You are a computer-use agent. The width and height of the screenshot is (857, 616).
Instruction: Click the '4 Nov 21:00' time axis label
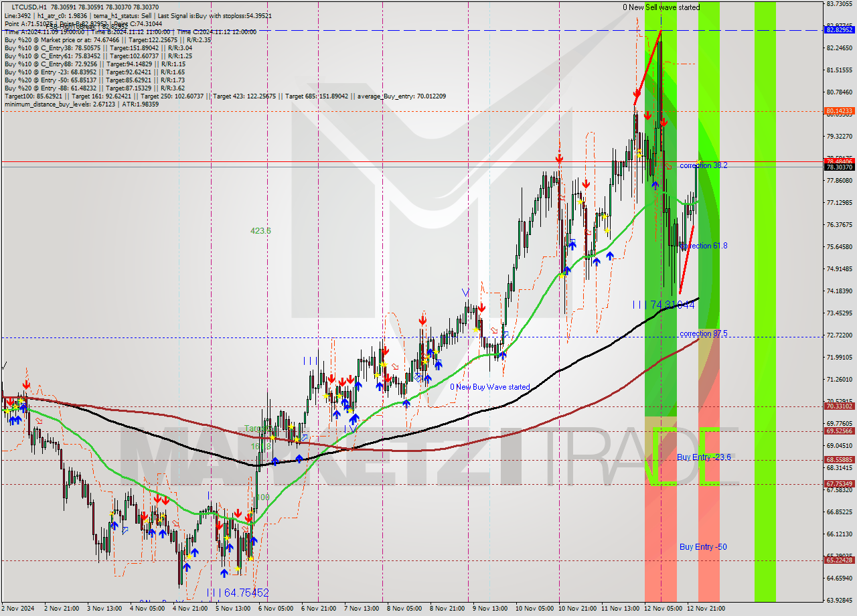point(191,609)
